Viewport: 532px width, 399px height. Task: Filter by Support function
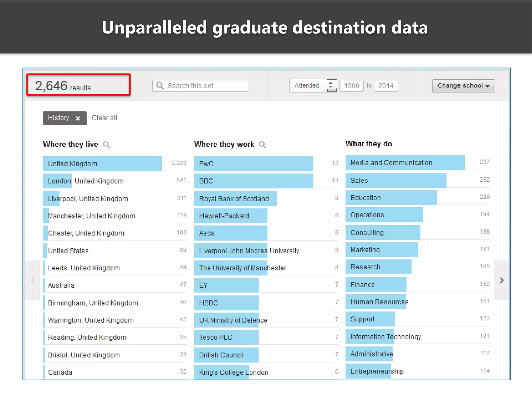click(x=417, y=319)
